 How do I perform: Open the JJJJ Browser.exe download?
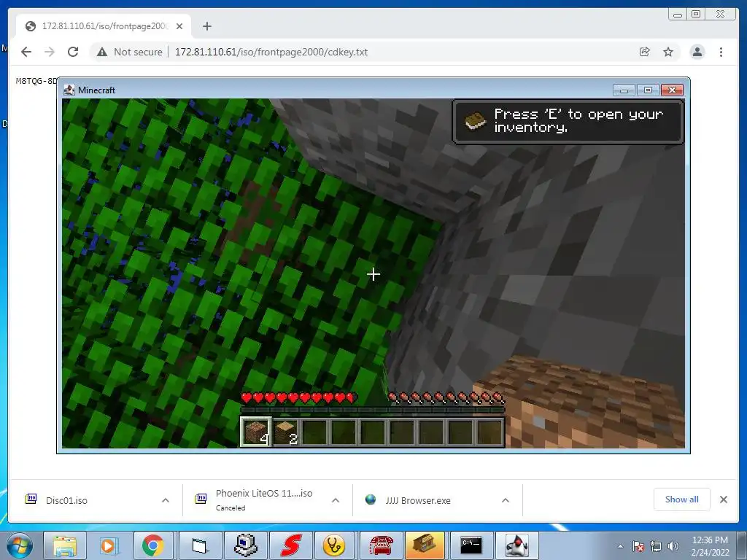coord(418,500)
